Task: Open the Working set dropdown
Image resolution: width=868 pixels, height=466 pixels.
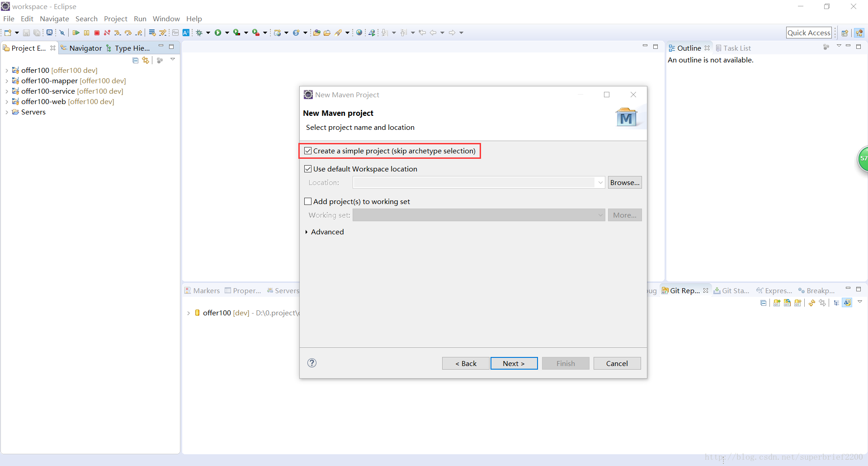Action: click(600, 215)
